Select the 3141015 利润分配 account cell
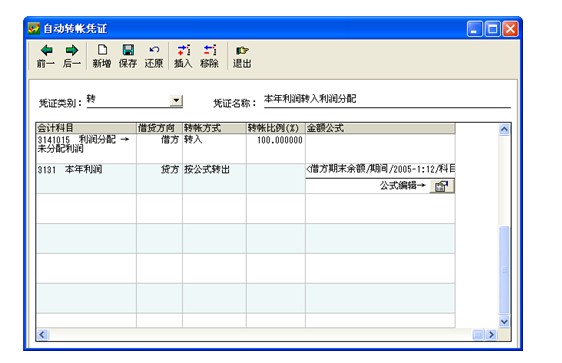The height and width of the screenshot is (363, 562). [86, 149]
